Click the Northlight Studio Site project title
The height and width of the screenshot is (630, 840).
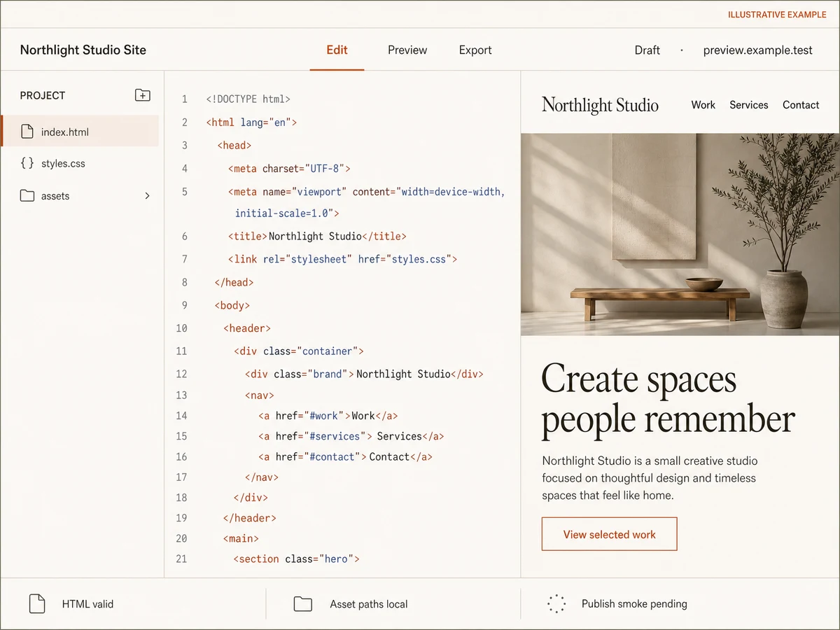click(x=83, y=50)
